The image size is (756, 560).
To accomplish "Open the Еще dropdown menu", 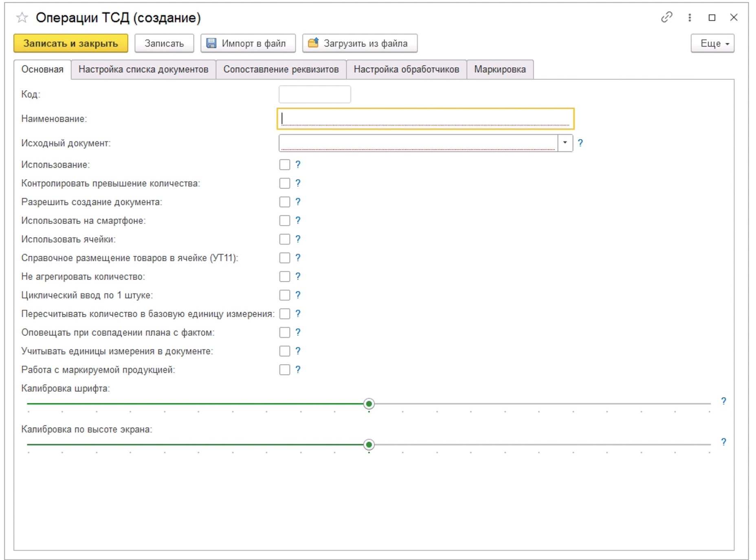I will pyautogui.click(x=712, y=43).
